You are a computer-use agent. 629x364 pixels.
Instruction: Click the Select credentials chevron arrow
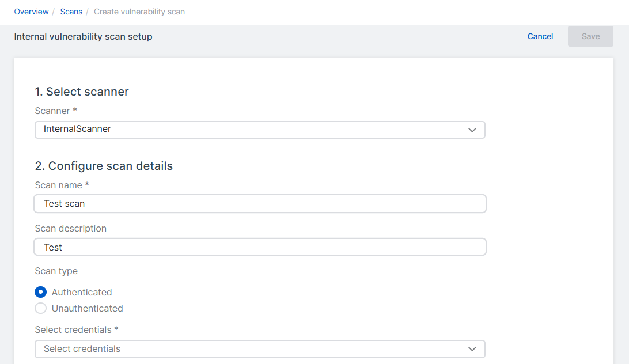point(472,348)
